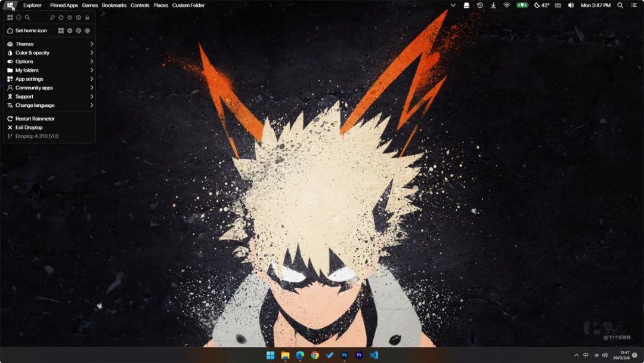
Task: Click the info circle icon in the Droptop menu
Action: pyautogui.click(x=79, y=18)
